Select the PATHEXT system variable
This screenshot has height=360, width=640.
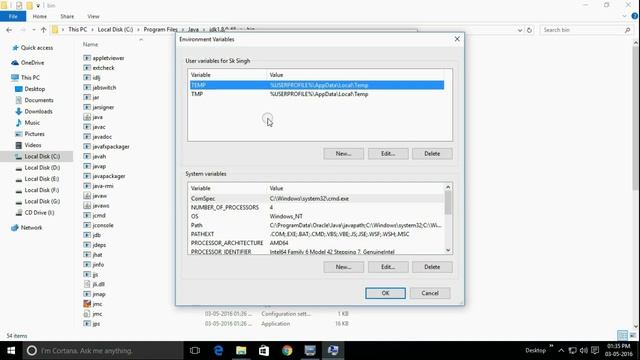pos(317,234)
